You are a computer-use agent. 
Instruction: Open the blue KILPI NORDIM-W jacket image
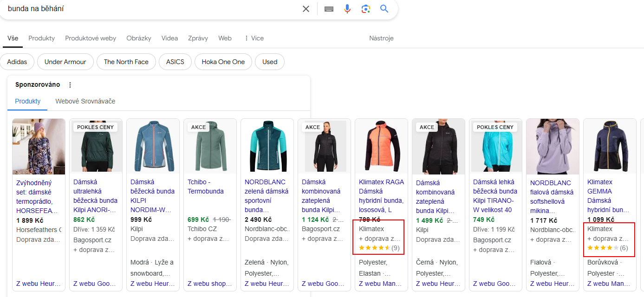click(x=153, y=146)
